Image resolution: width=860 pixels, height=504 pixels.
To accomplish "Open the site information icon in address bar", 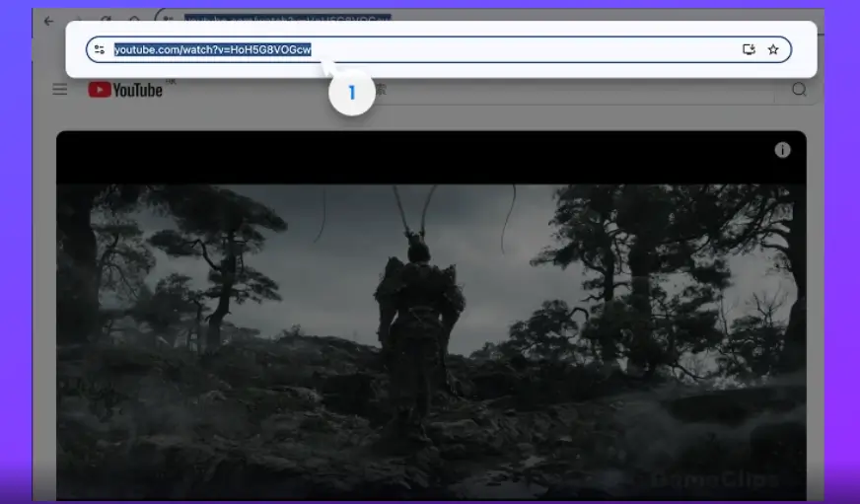I will pos(100,49).
